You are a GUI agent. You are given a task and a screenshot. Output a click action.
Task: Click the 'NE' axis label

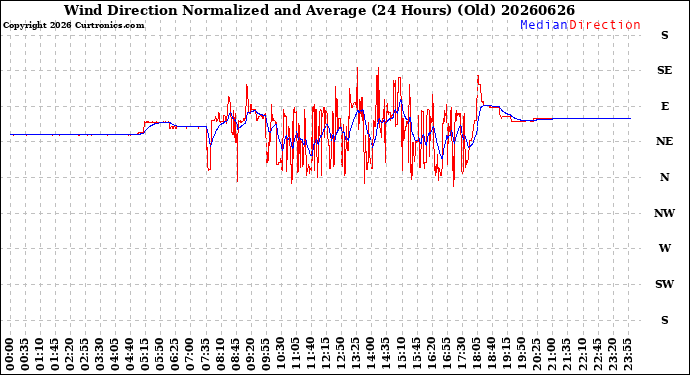(x=664, y=141)
